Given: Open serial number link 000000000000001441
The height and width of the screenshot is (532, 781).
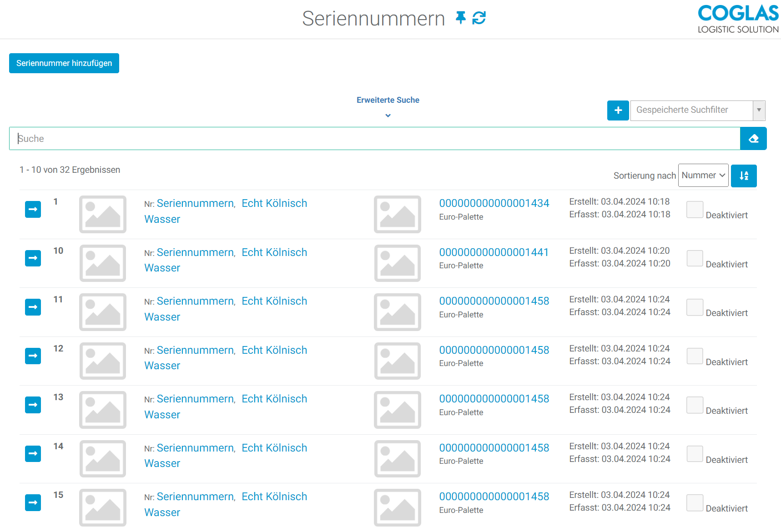Looking at the screenshot, I should coord(494,252).
